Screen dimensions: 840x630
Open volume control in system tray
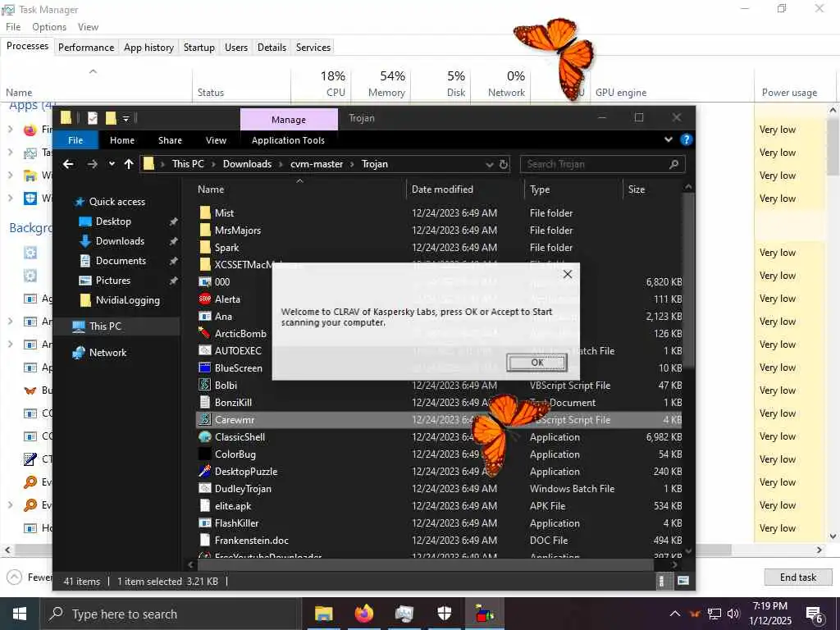point(733,614)
